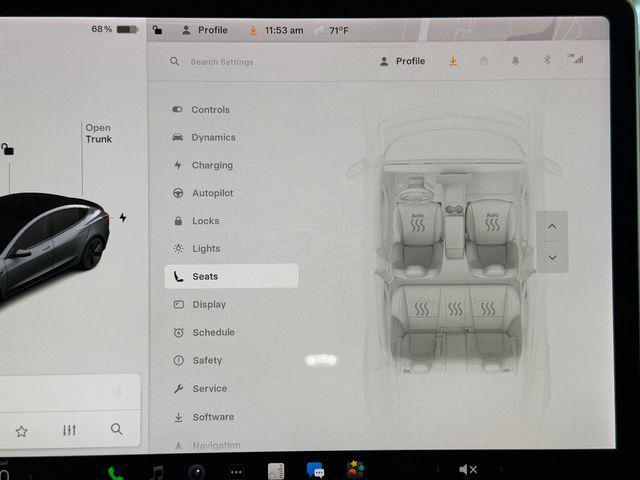This screenshot has height=480, width=640.
Task: Toggle front passenger seat heater
Action: (491, 222)
